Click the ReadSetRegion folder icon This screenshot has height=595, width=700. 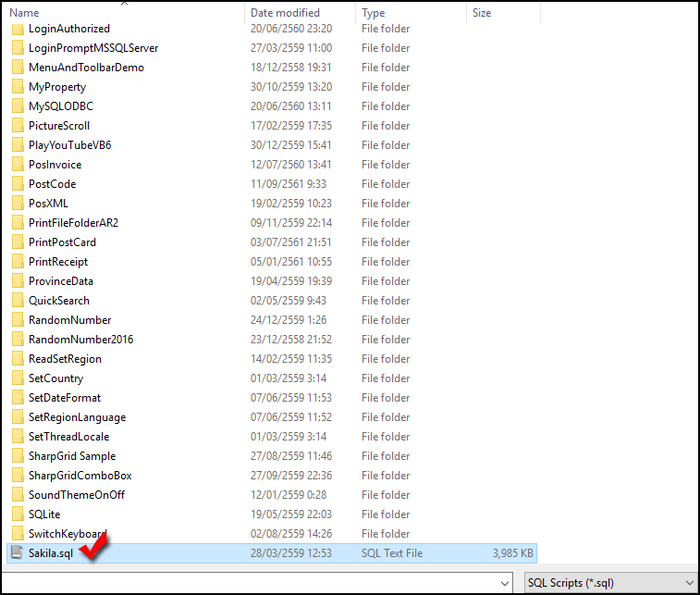coord(18,359)
